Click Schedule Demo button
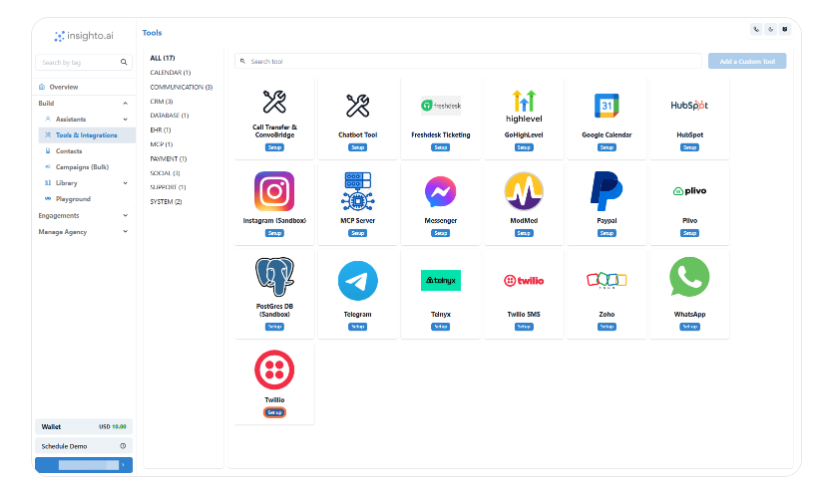This screenshot has width=820, height=490. (x=84, y=446)
